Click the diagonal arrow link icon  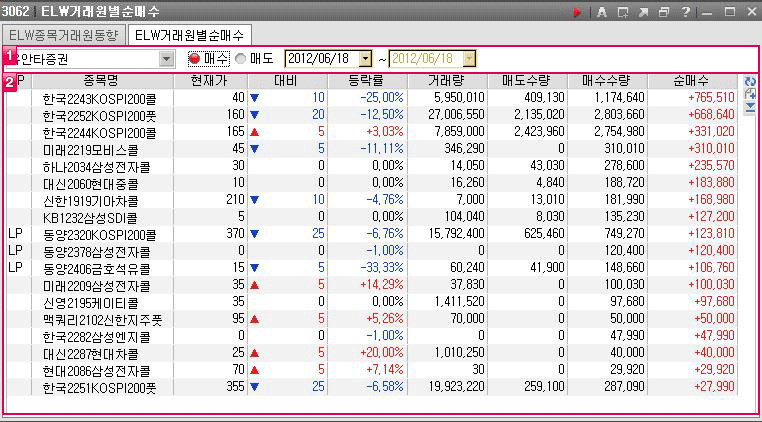[x=644, y=12]
